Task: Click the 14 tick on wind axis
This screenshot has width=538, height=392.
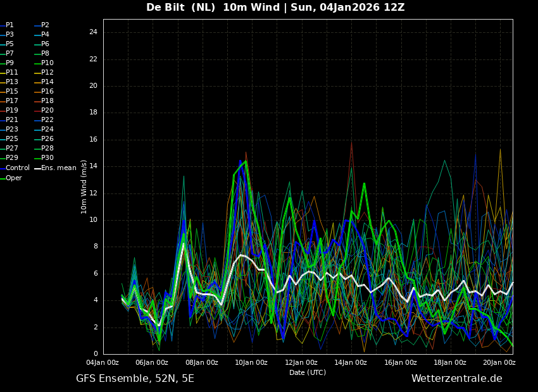Action: (93, 166)
